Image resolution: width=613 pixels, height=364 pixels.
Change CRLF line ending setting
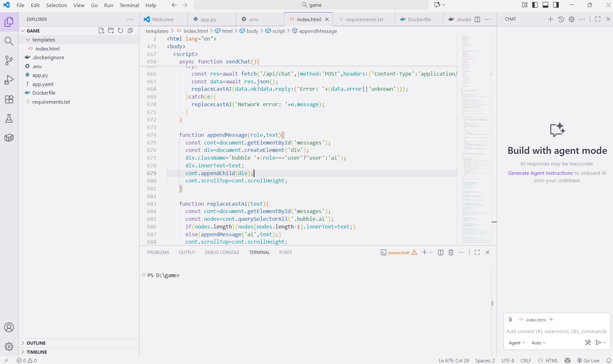coord(526,360)
